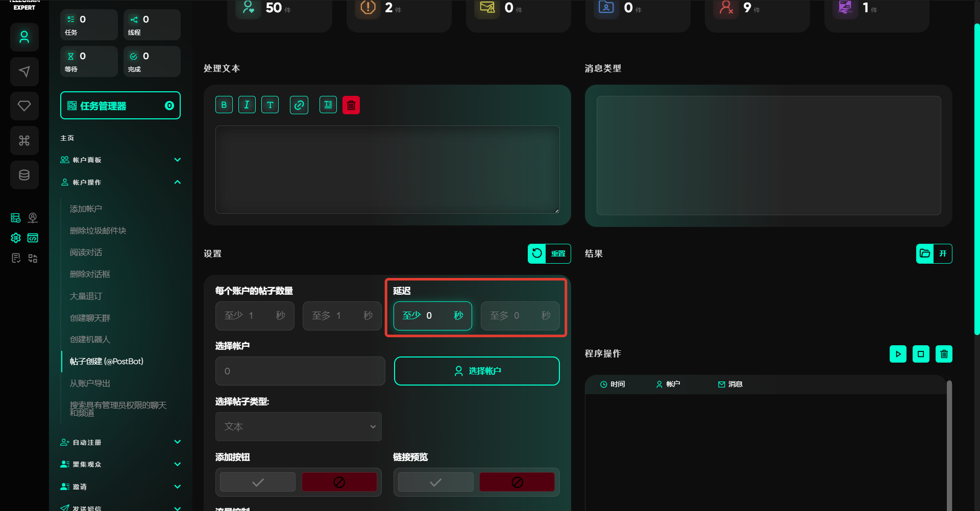Click the heart icon in left sidebar
The height and width of the screenshot is (511, 980).
tap(24, 106)
